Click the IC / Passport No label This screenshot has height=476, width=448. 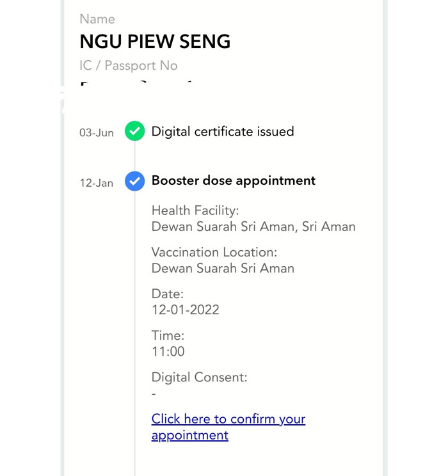click(128, 66)
